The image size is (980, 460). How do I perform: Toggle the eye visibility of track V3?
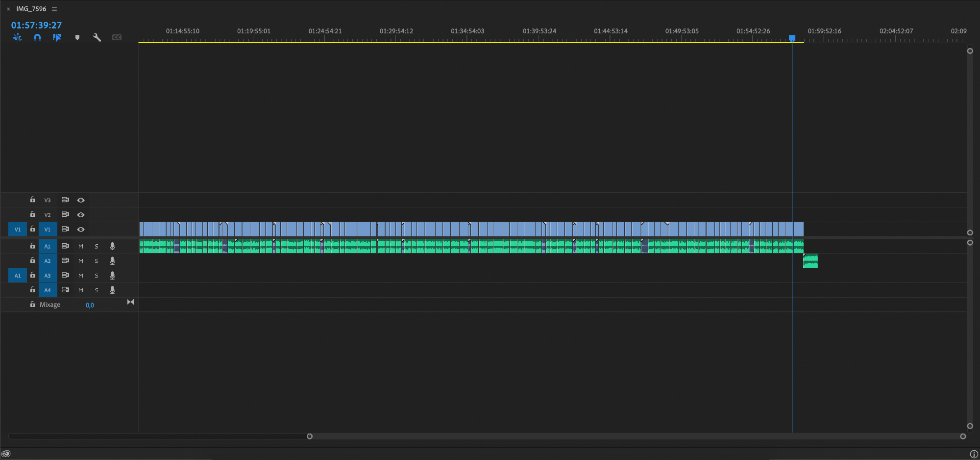point(81,200)
